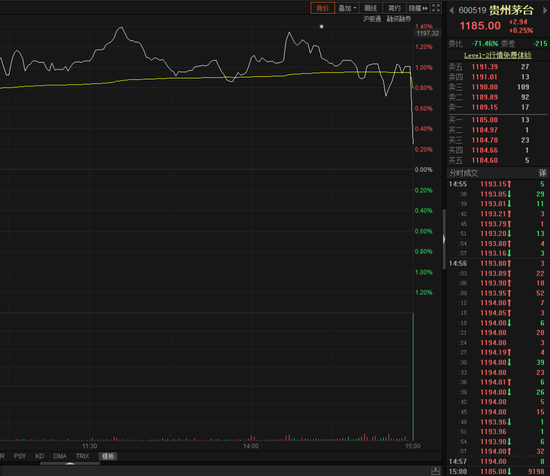The height and width of the screenshot is (476, 550).
Task: Click the 模板 template button
Action: pos(108,456)
